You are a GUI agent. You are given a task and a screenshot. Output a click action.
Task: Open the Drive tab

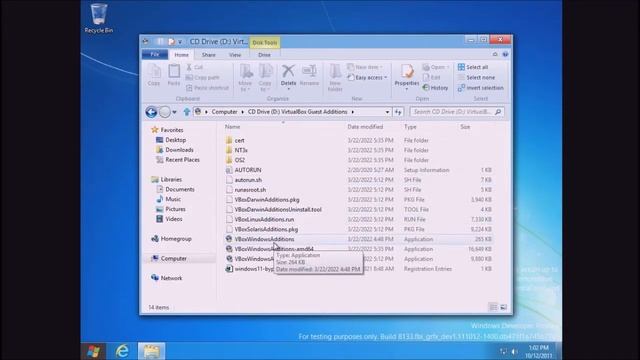pos(264,55)
